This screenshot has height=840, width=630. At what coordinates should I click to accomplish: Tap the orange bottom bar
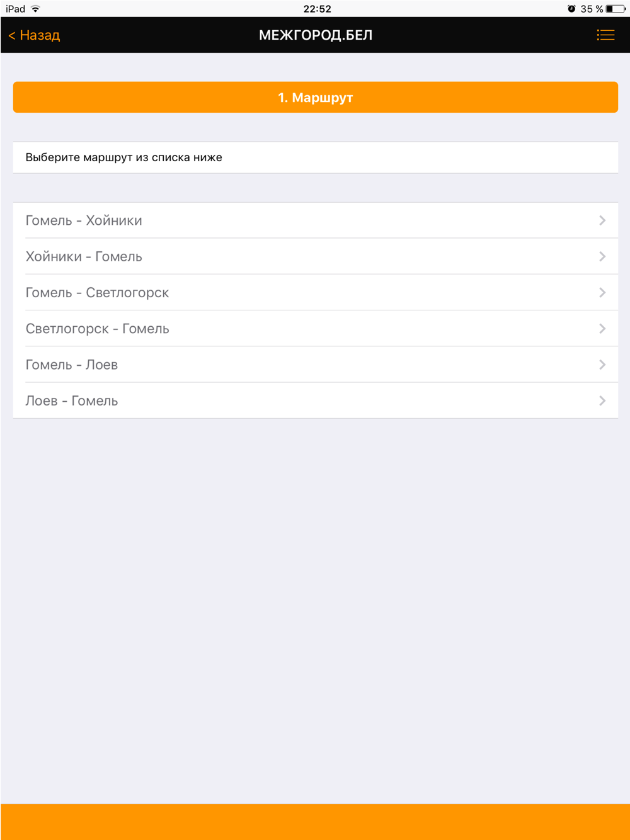(315, 822)
